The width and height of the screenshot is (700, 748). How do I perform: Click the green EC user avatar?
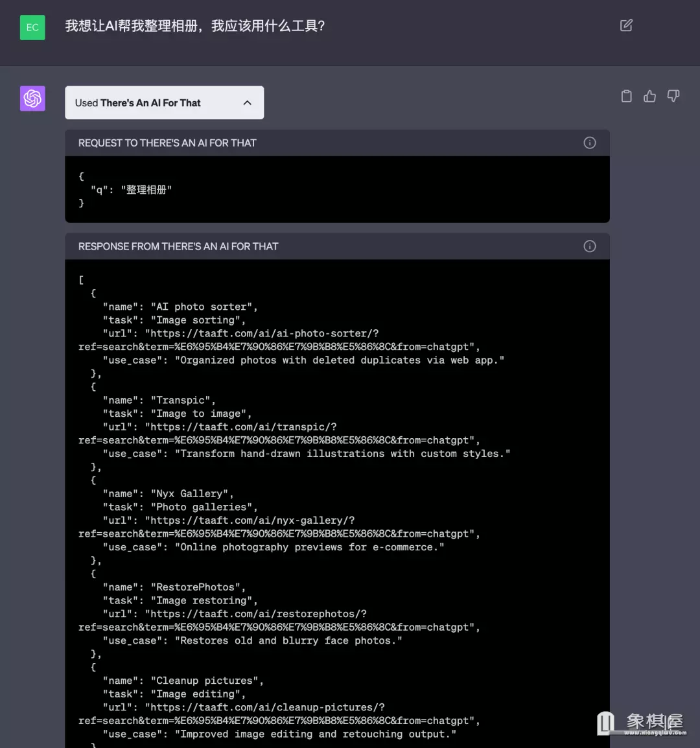point(32,27)
